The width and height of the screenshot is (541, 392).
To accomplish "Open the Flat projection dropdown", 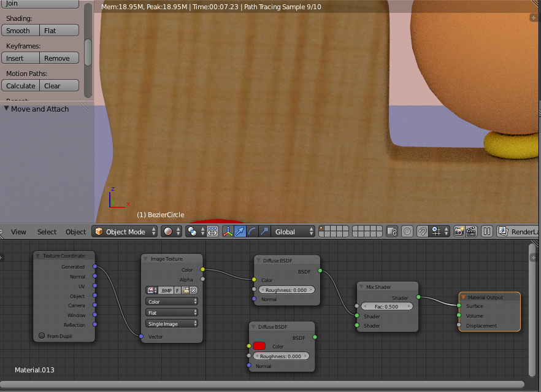I will [172, 313].
